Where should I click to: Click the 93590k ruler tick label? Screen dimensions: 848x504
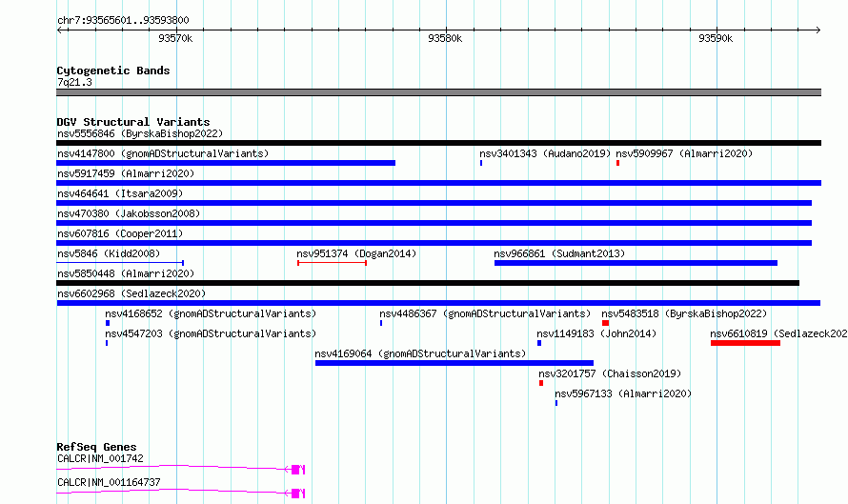pyautogui.click(x=716, y=38)
